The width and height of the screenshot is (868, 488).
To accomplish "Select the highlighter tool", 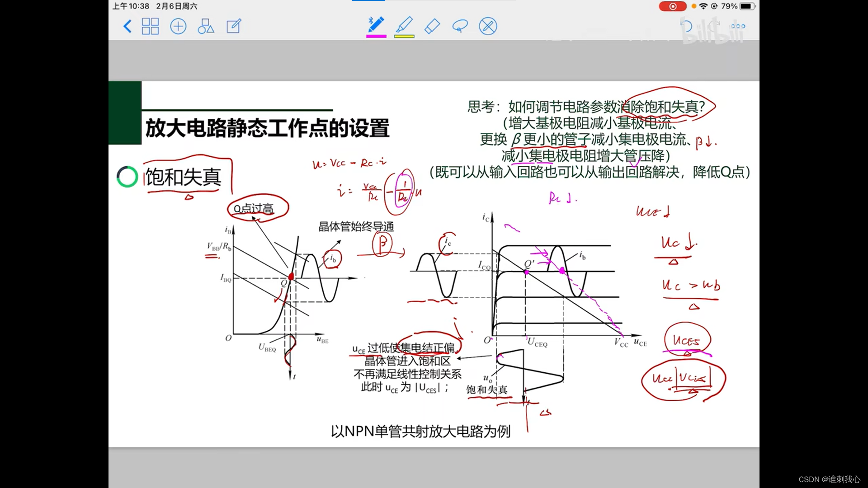I will (404, 25).
